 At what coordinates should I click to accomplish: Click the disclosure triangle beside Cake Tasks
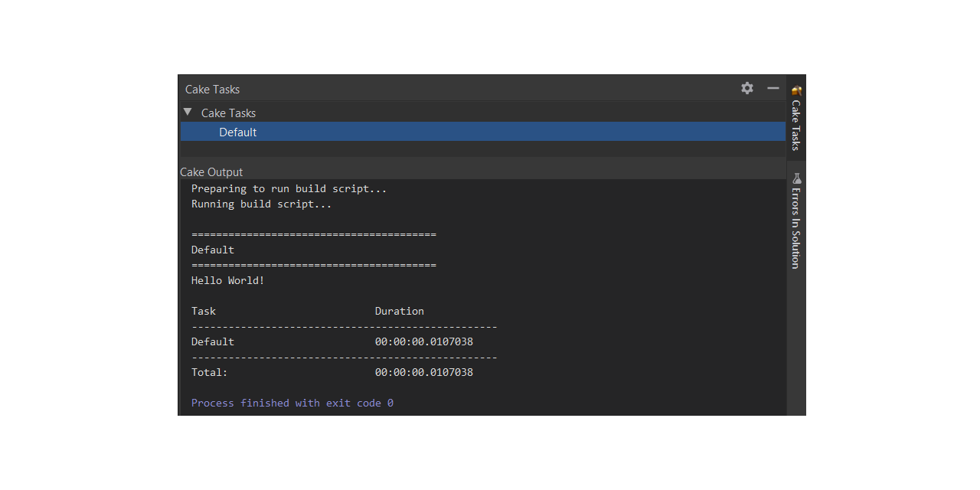188,112
